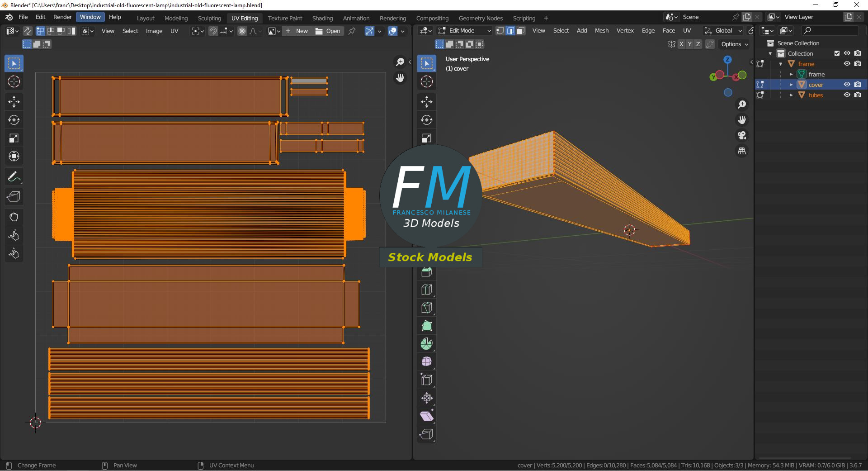This screenshot has width=868, height=471.
Task: Select the Transform tool in UV editor
Action: pos(14,156)
